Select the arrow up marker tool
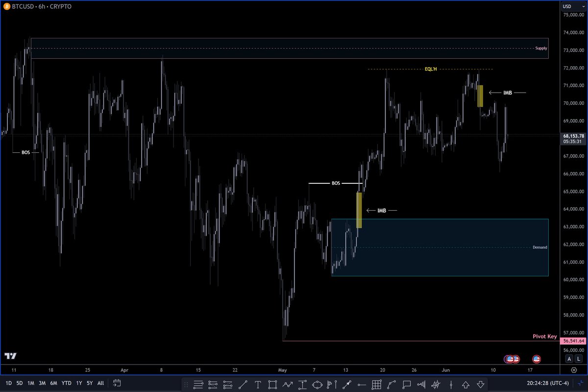The height and width of the screenshot is (392, 588). [x=465, y=384]
